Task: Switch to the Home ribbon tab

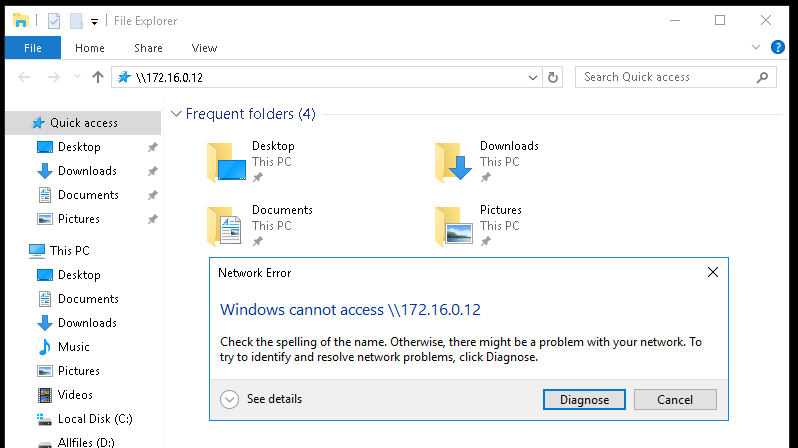Action: pyautogui.click(x=90, y=48)
